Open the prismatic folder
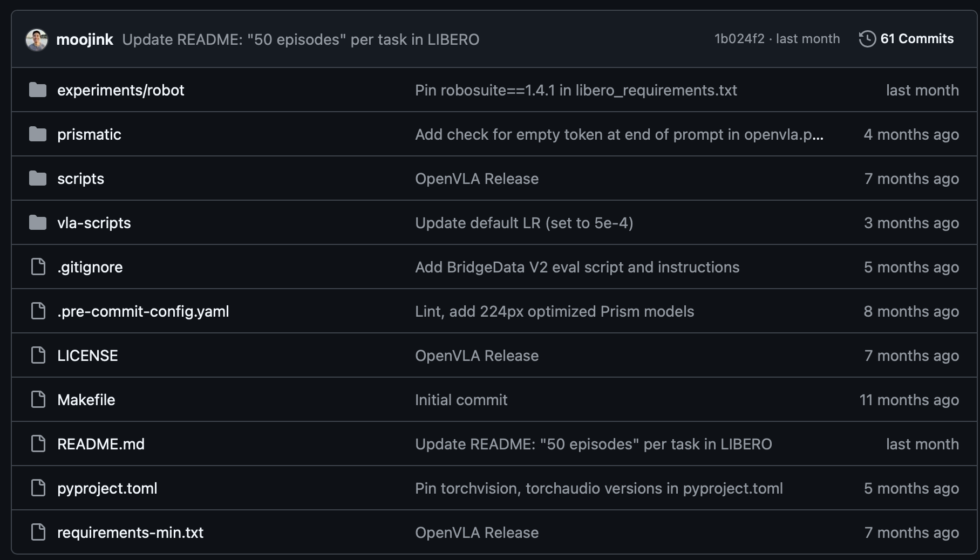 pos(89,134)
